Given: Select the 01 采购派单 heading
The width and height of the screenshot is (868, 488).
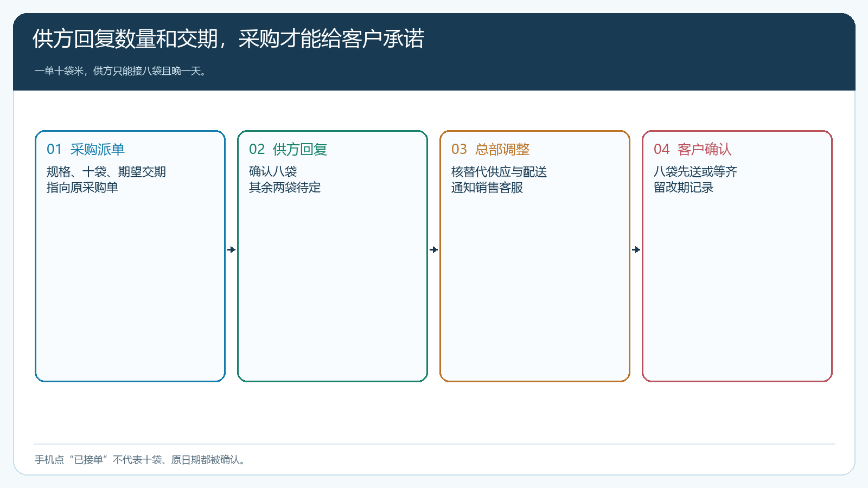Looking at the screenshot, I should click(86, 149).
